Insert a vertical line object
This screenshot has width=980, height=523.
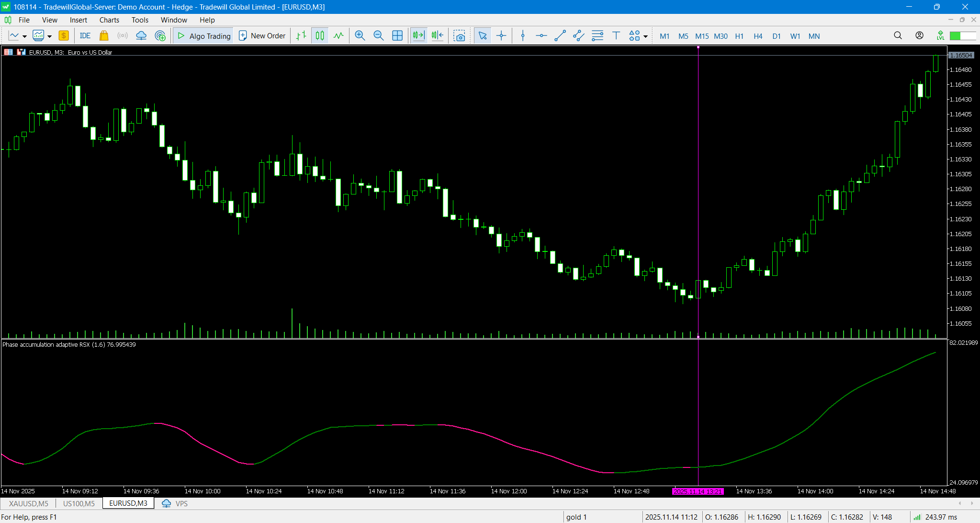523,36
